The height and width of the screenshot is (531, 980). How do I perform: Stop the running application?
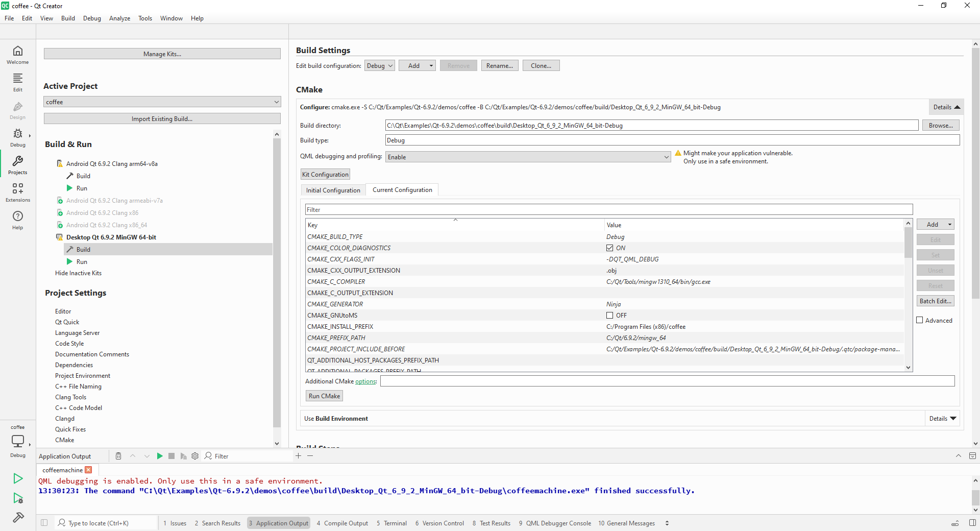click(171, 456)
